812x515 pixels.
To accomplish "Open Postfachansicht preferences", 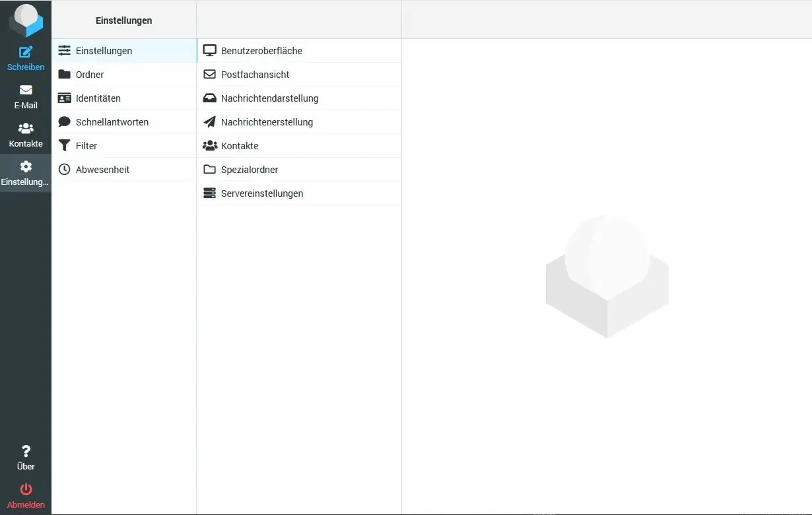I will pos(255,75).
